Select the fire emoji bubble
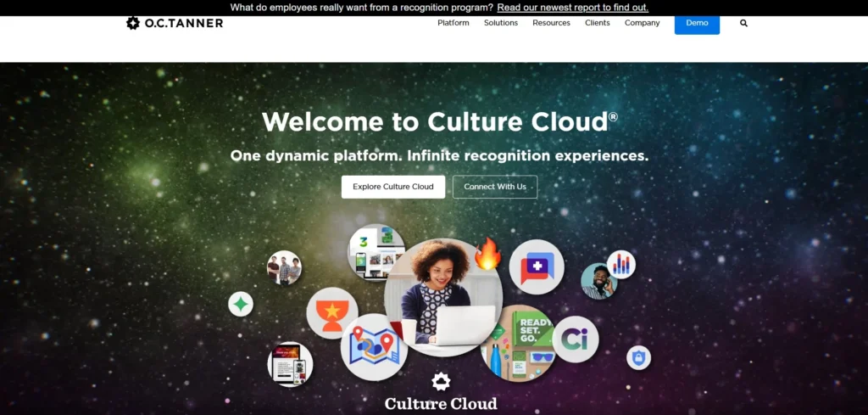The width and height of the screenshot is (868, 415). 487,255
